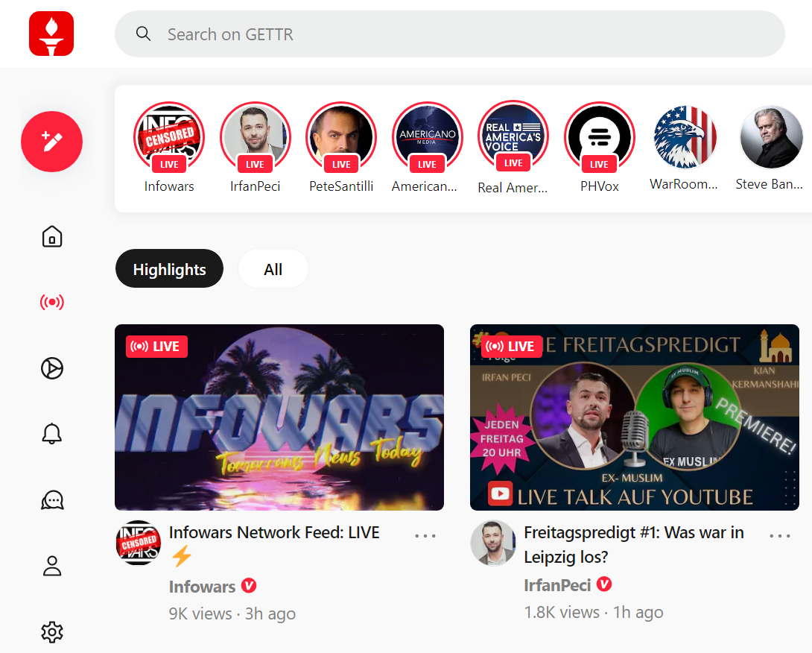Go to Home from the sidebar
Viewport: 812px width, 653px height.
(52, 236)
